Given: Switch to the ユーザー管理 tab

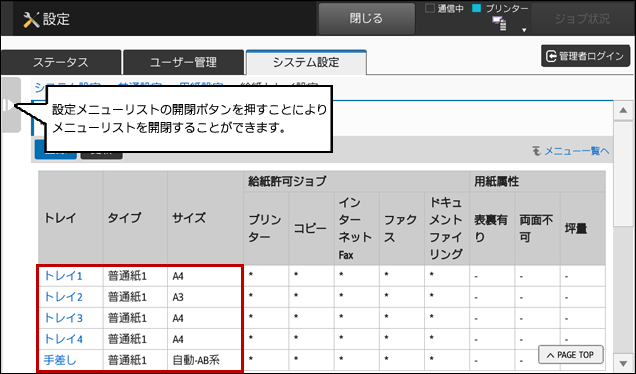Looking at the screenshot, I should [x=183, y=62].
